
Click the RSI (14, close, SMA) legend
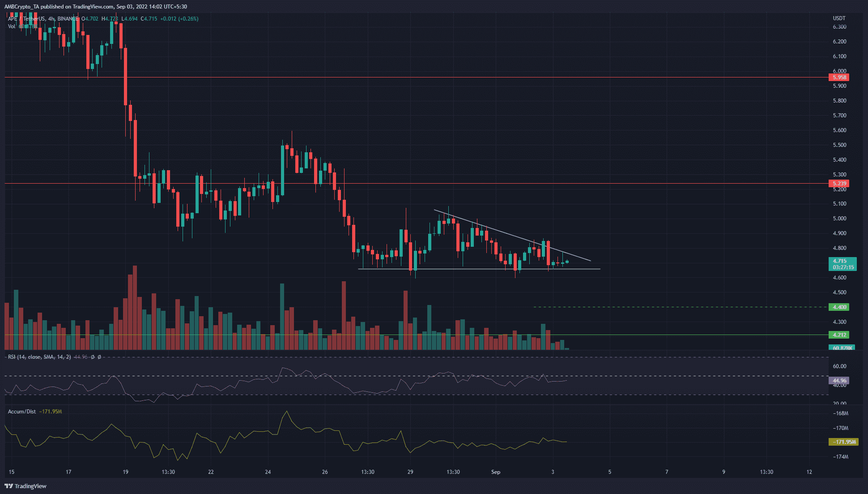point(39,357)
